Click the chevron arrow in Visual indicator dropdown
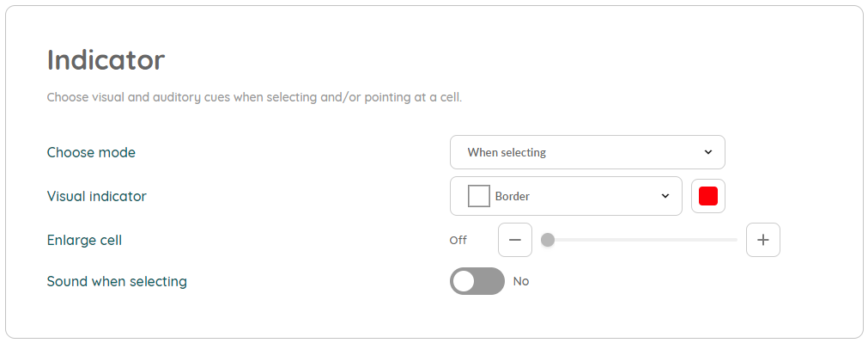868x343 pixels. coord(665,196)
